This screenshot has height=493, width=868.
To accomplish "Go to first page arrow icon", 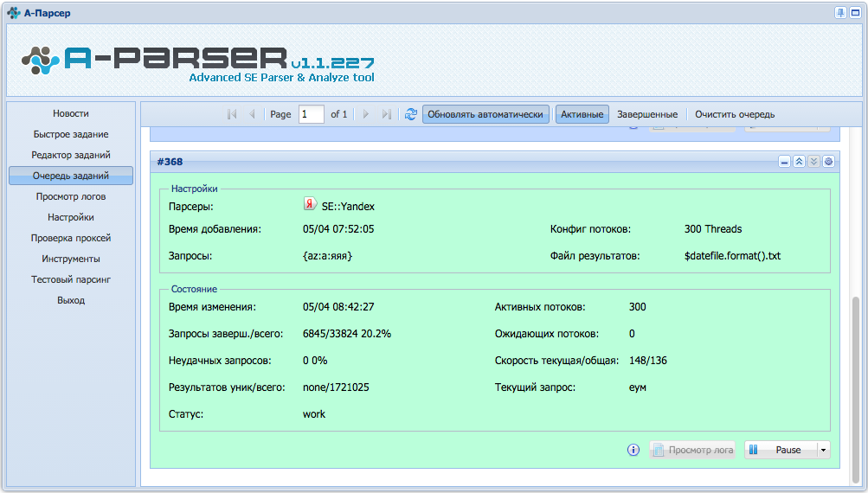I will tap(232, 114).
